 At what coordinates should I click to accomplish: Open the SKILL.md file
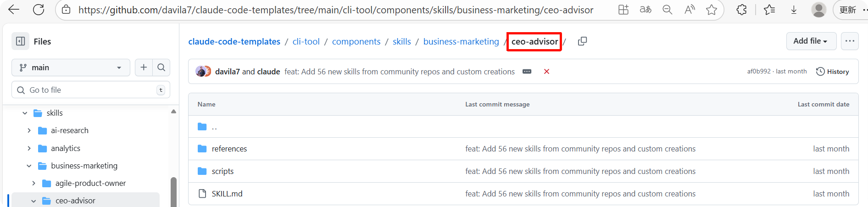pyautogui.click(x=227, y=194)
